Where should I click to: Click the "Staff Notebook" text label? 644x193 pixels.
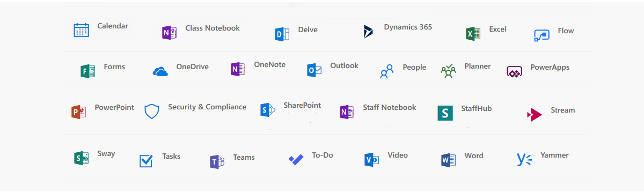(390, 107)
